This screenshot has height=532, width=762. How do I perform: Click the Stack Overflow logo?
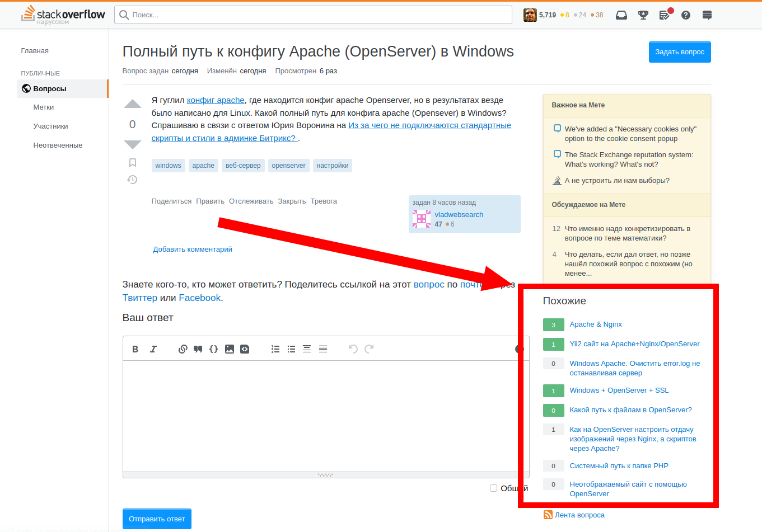pyautogui.click(x=63, y=15)
